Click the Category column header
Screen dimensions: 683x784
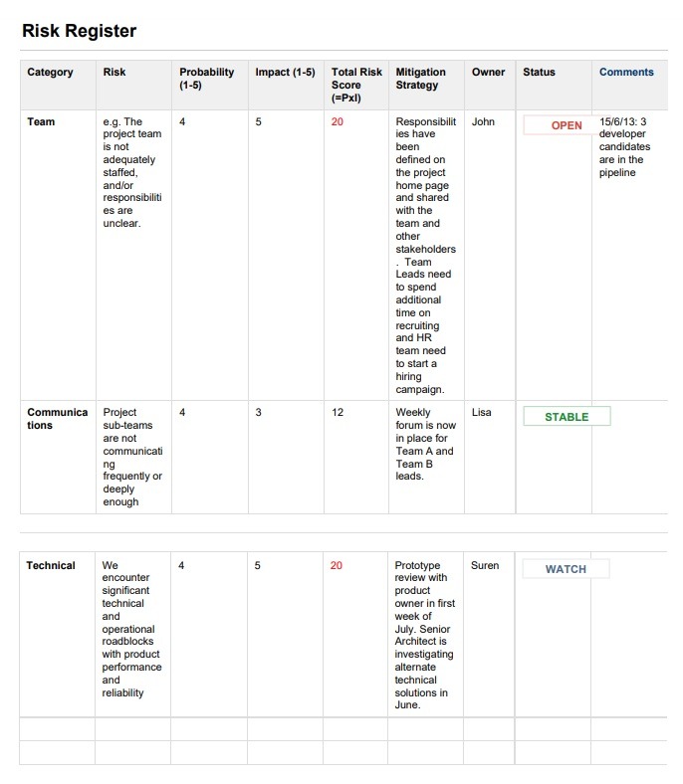pos(50,72)
